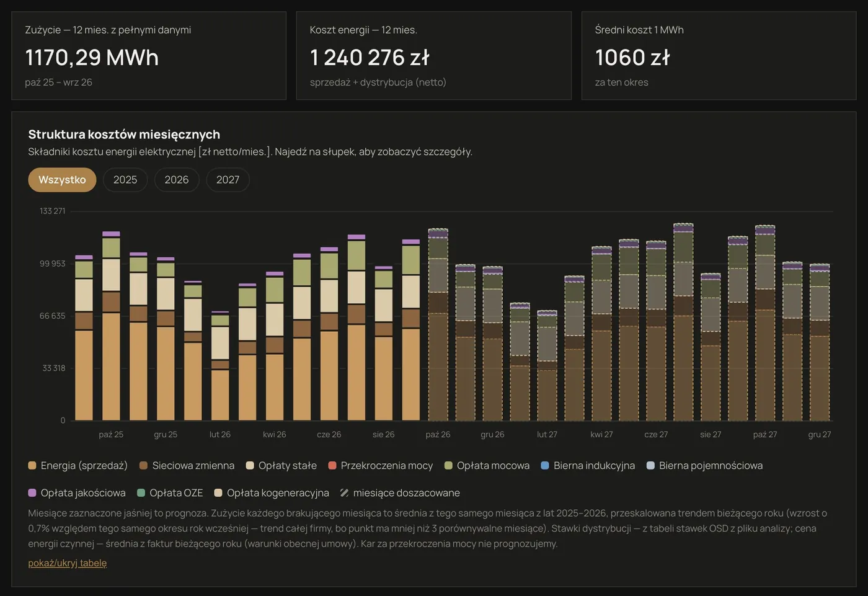The image size is (868, 596).
Task: Click the Struktura kosztów miesięcznych heading
Action: [x=124, y=135]
